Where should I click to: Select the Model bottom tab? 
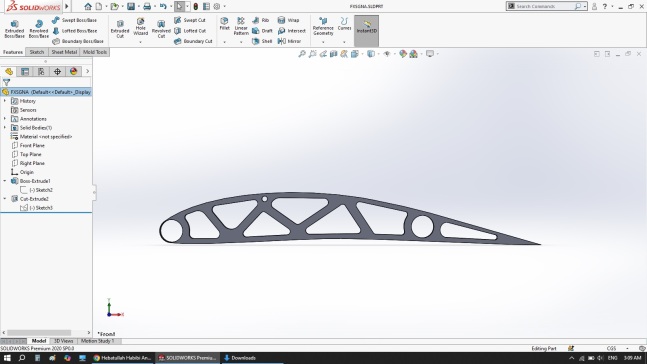click(39, 341)
